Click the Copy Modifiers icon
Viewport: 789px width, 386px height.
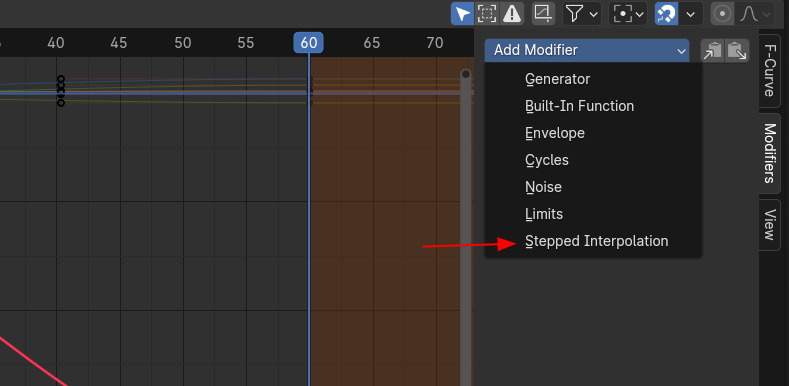[713, 50]
